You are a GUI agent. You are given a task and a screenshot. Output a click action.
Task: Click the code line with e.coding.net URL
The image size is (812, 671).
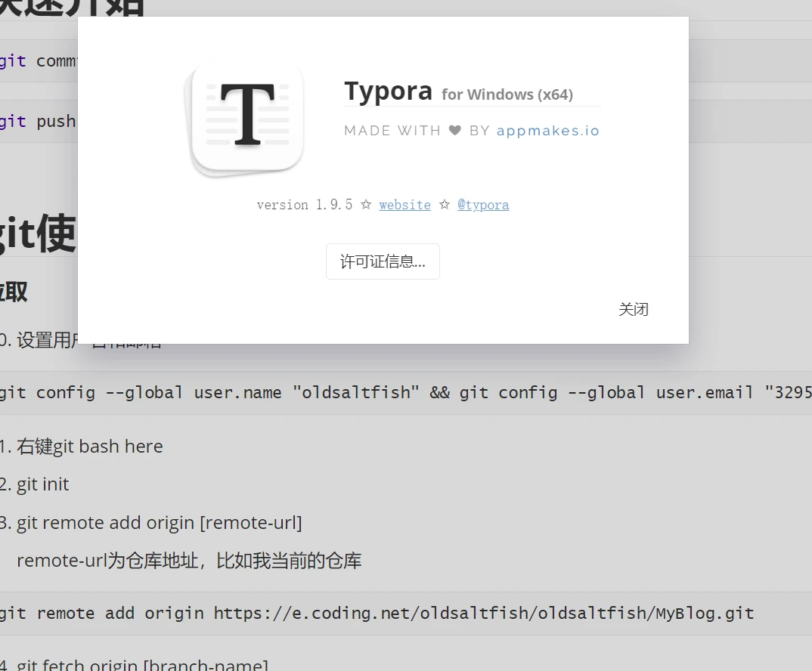406,614
